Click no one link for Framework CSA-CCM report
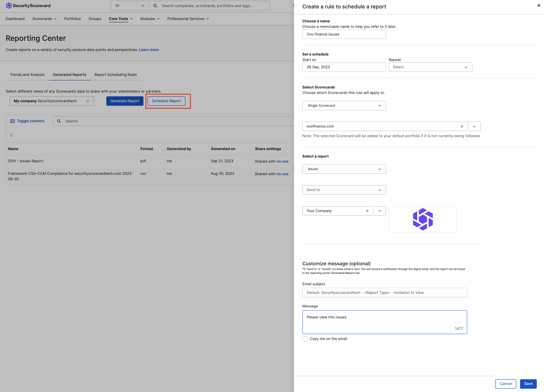 (x=282, y=174)
